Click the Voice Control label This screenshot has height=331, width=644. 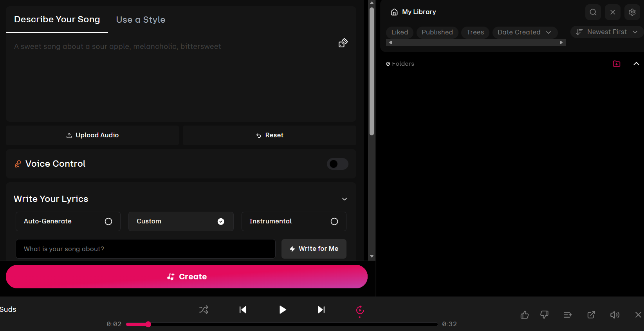[x=56, y=164]
